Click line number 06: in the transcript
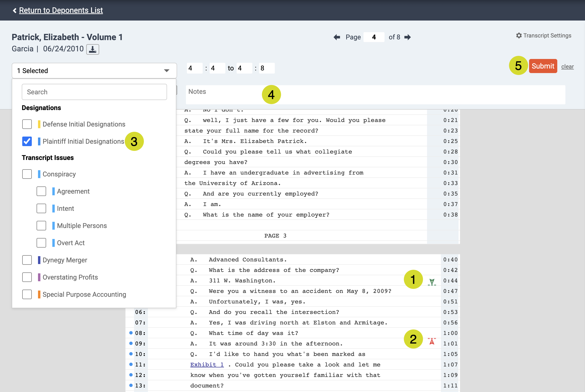 coord(140,312)
